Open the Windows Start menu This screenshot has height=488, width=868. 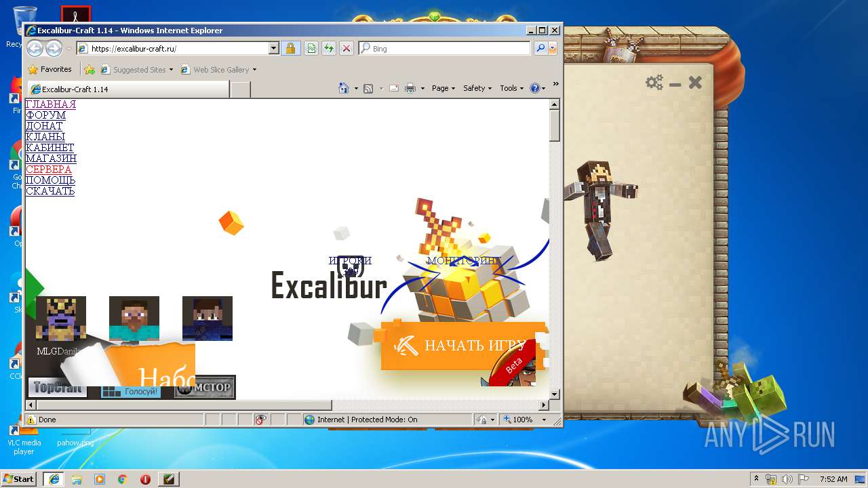coord(18,479)
